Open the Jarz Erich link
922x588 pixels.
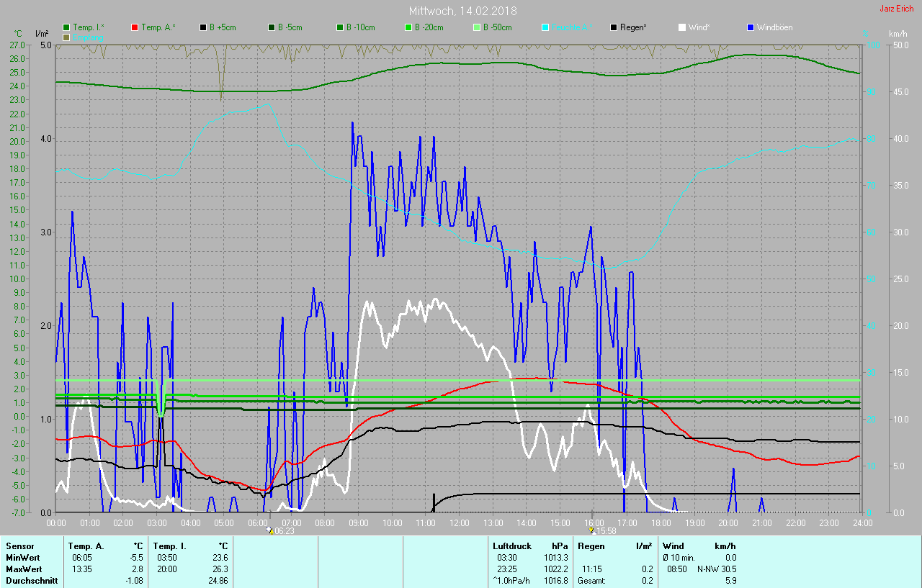[897, 9]
